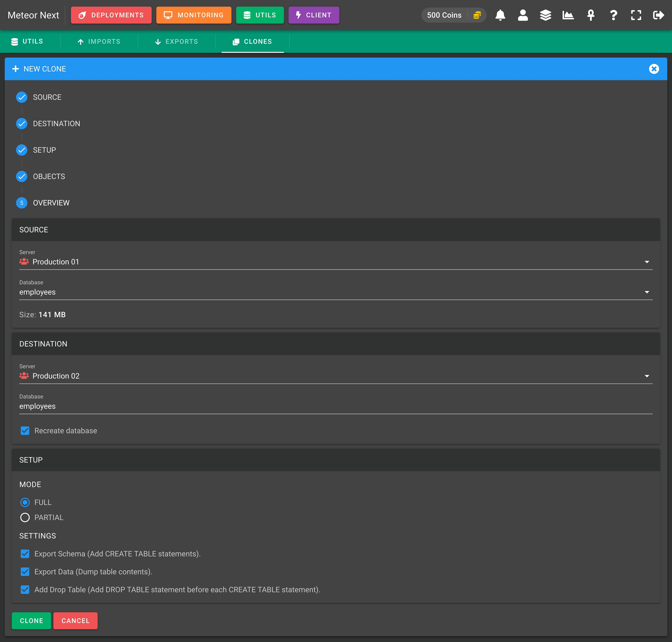This screenshot has height=642, width=672.
Task: Go to the SETUP step checkmark
Action: point(22,150)
